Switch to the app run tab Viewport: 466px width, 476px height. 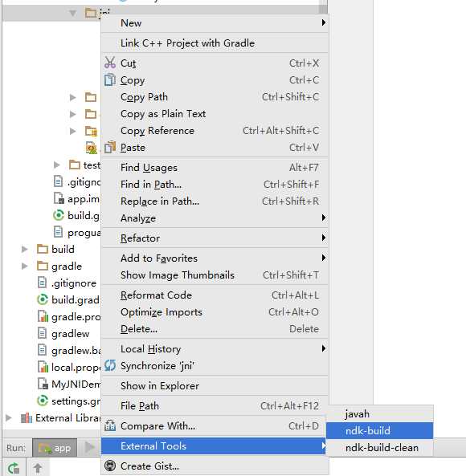point(55,448)
